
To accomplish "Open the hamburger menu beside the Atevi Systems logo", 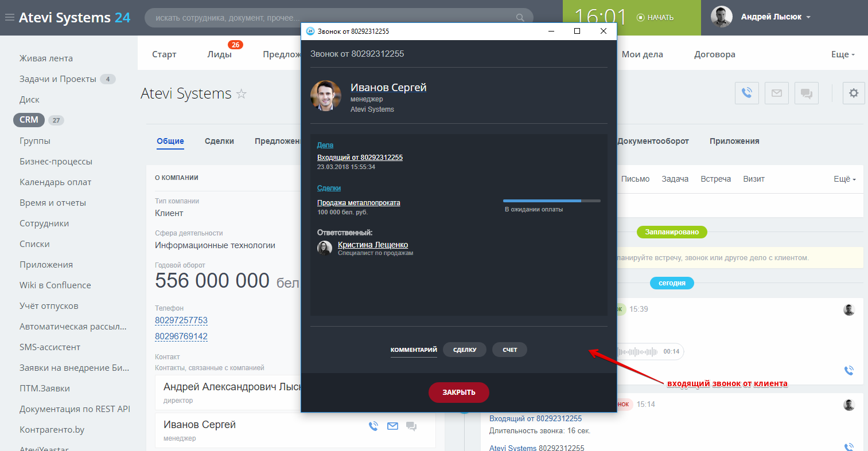I will click(x=9, y=18).
